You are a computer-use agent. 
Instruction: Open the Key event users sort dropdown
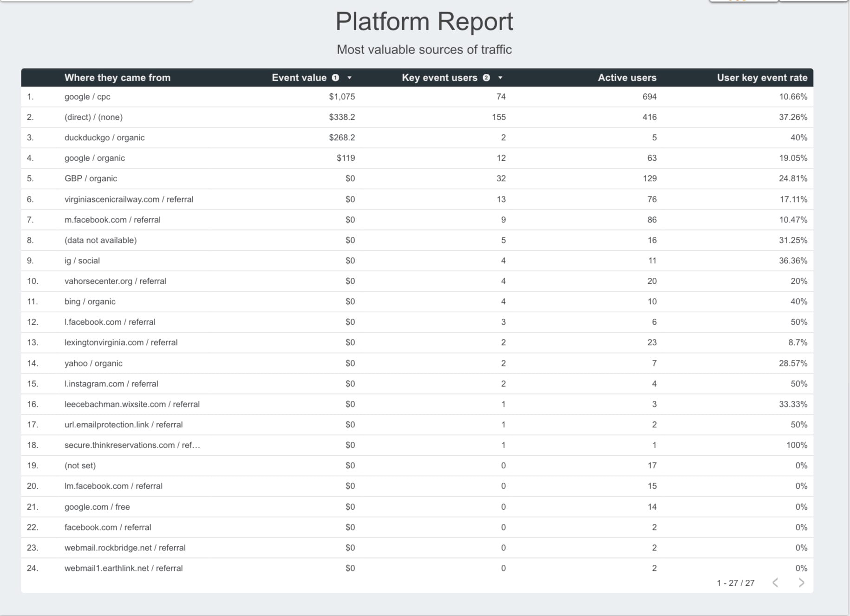point(500,78)
